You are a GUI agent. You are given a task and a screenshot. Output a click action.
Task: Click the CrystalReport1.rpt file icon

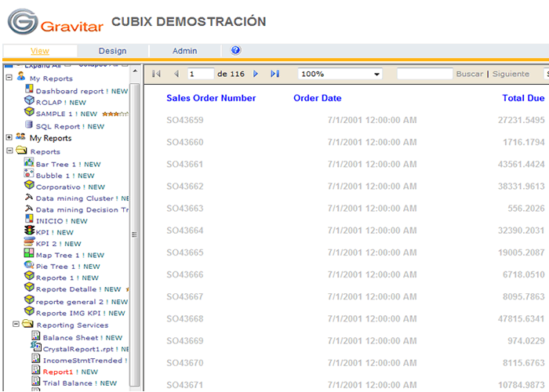(x=36, y=347)
